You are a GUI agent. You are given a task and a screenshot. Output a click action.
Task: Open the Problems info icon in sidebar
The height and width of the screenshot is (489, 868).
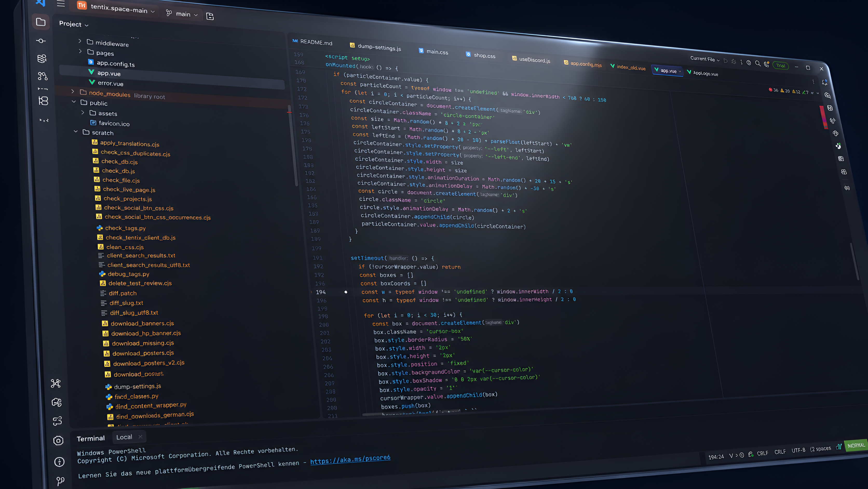click(59, 462)
